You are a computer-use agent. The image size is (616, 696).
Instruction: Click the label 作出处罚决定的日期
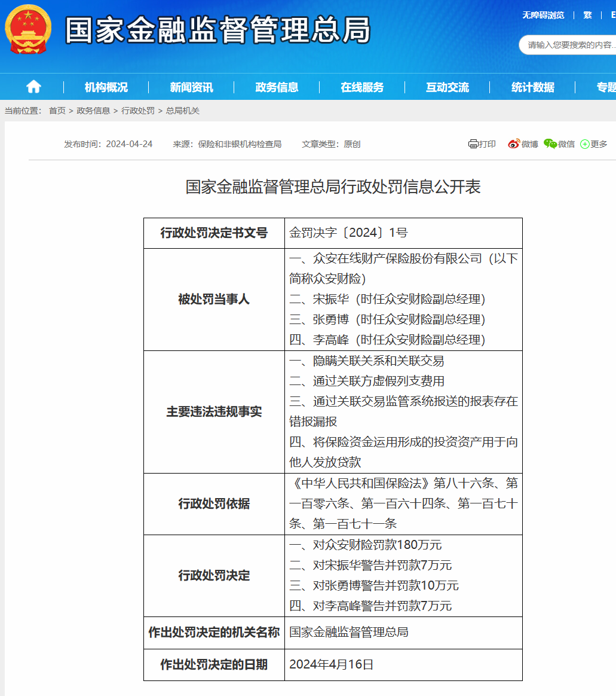coord(214,664)
